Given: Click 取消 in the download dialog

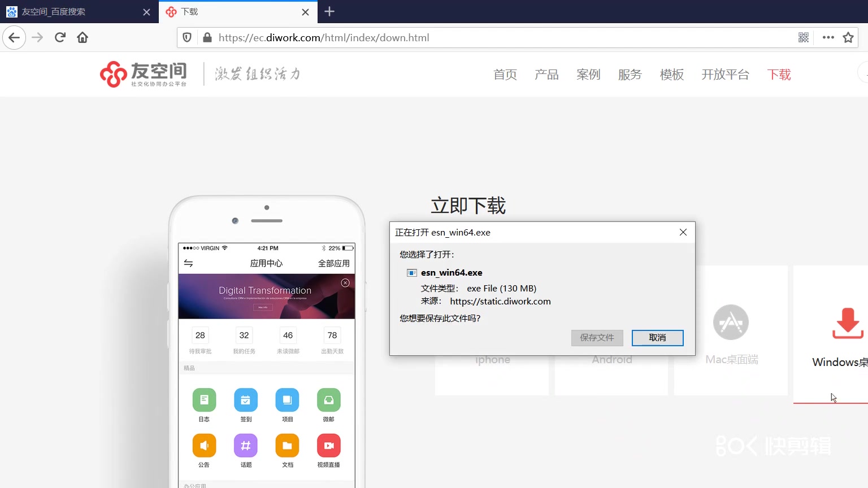Looking at the screenshot, I should 658,338.
